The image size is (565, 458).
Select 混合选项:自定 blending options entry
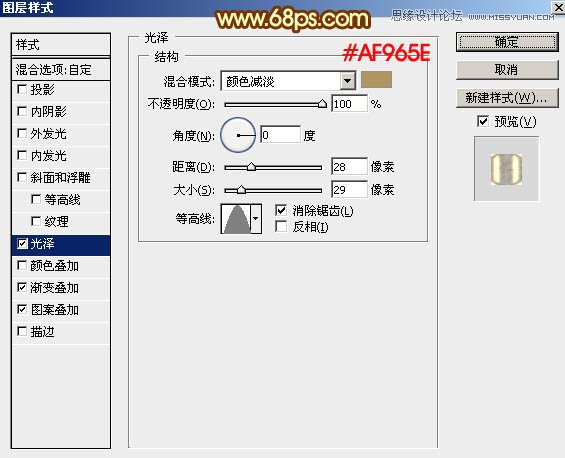[61, 70]
